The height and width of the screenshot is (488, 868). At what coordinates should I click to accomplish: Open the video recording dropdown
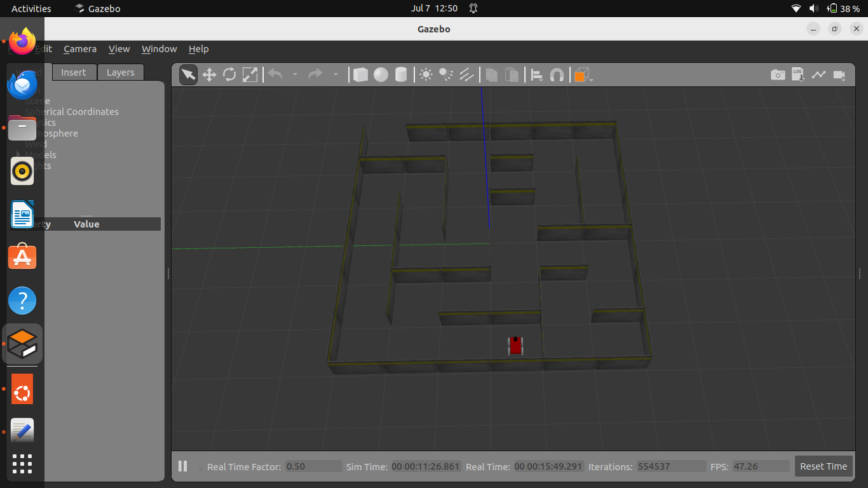(839, 75)
